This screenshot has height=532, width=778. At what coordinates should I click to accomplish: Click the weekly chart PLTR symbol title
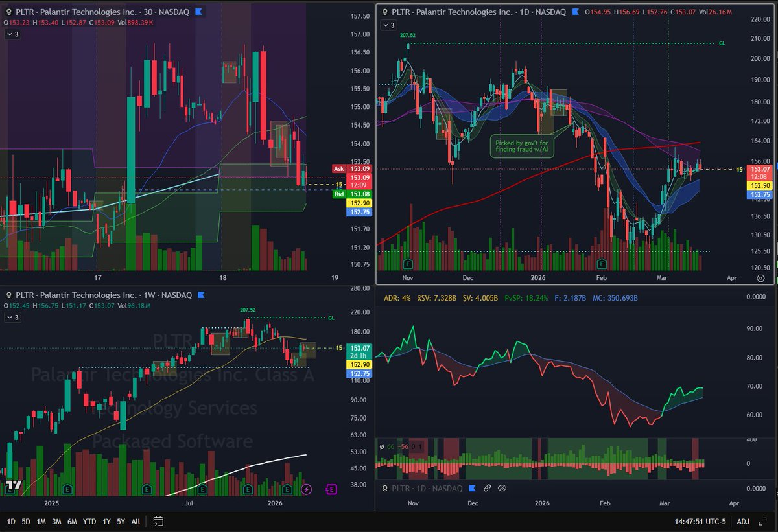pyautogui.click(x=104, y=295)
